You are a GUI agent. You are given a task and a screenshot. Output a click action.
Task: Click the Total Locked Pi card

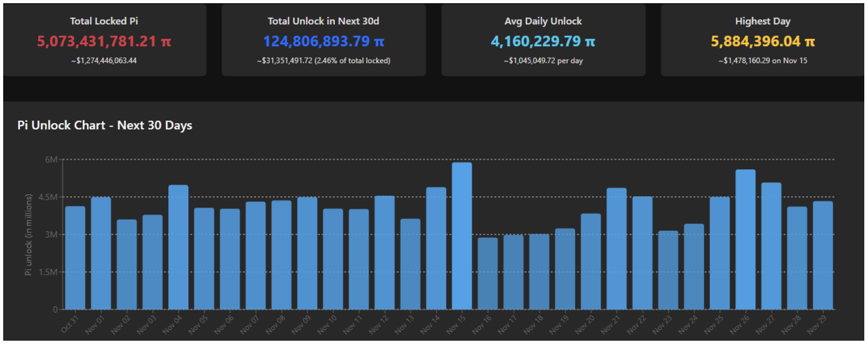[105, 40]
